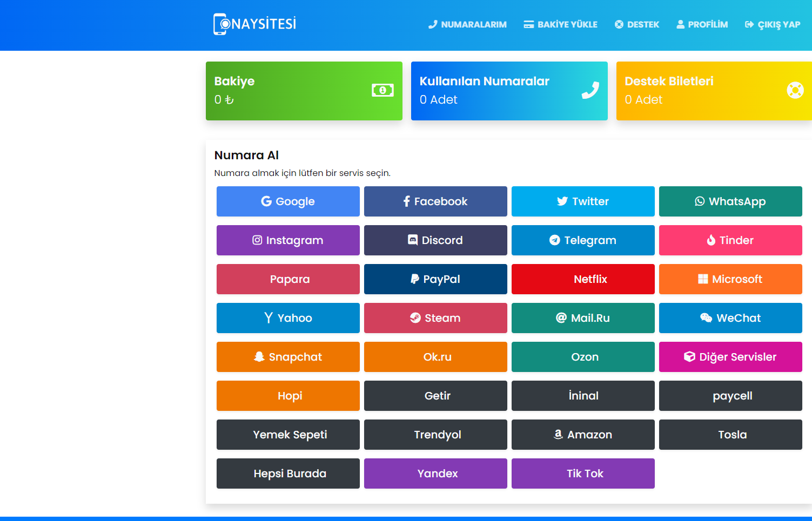This screenshot has width=812, height=521.
Task: Open the Kullanılan Numaralar card
Action: coord(509,91)
